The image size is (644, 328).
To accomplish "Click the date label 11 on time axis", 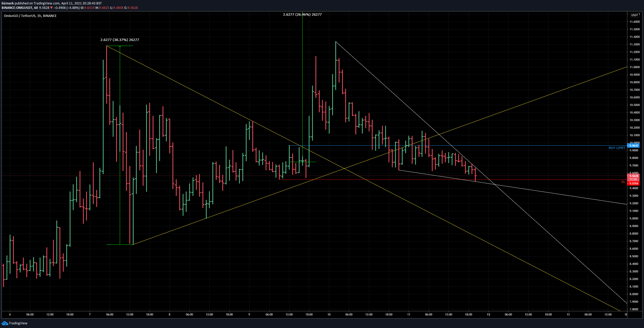I will 409,314.
